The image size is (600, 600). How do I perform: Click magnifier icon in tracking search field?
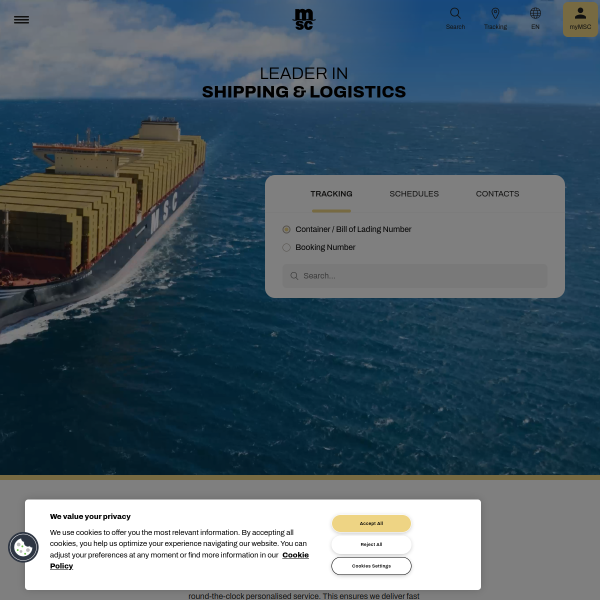pos(294,276)
